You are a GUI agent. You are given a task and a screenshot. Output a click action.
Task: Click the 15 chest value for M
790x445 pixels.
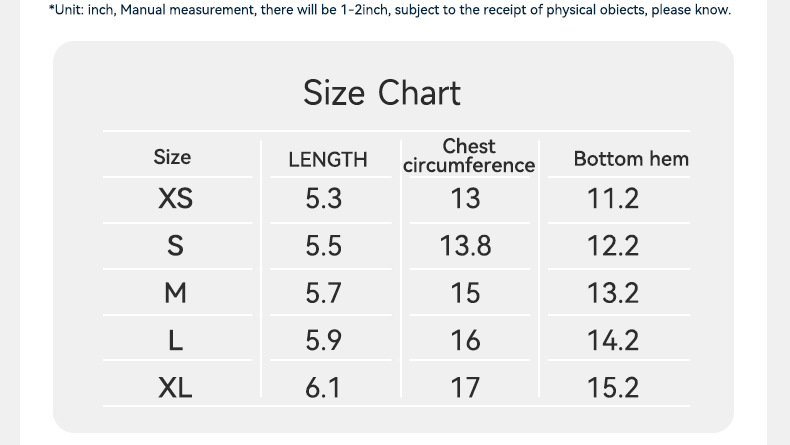(465, 293)
